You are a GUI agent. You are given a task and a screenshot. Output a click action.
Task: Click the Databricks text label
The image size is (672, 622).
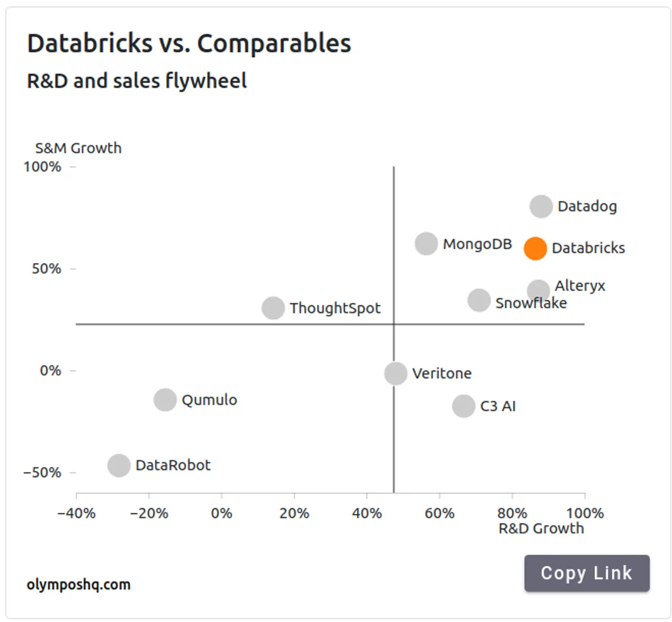[588, 248]
